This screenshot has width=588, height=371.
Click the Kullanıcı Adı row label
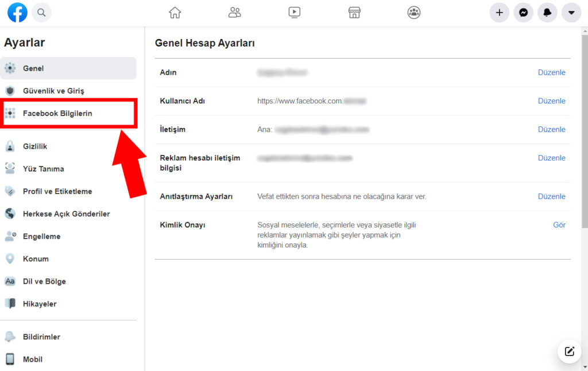[x=182, y=101]
